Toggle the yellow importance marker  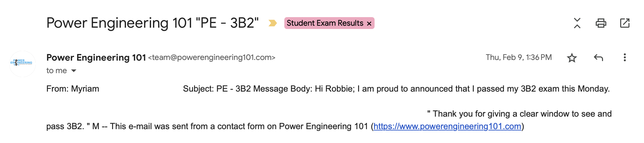coord(272,23)
